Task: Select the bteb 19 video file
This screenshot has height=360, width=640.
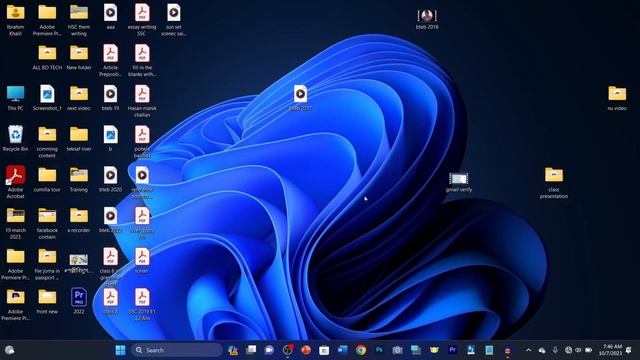Action: pyautogui.click(x=111, y=98)
